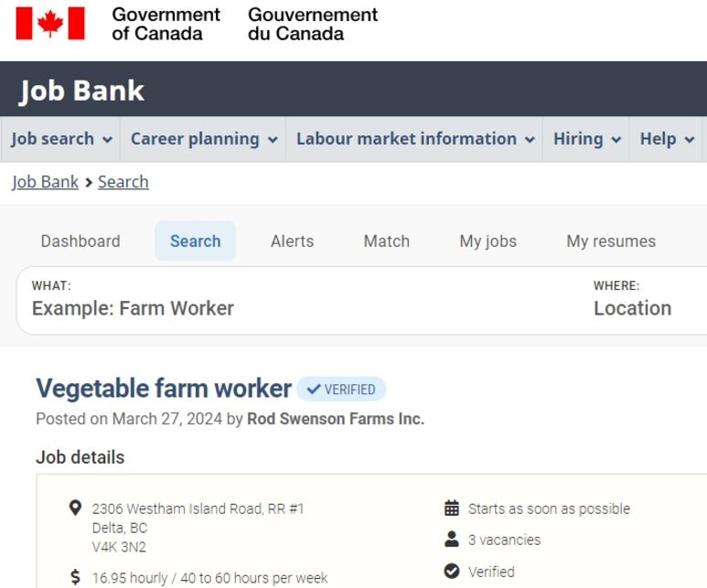This screenshot has height=588, width=707.
Task: Open the Help dropdown menu
Action: (667, 139)
